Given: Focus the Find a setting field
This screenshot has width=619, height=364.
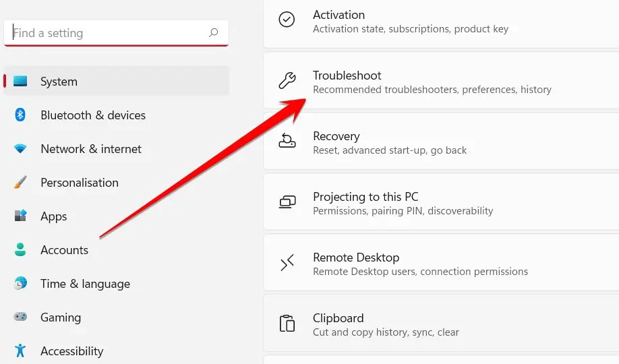Looking at the screenshot, I should [x=117, y=33].
